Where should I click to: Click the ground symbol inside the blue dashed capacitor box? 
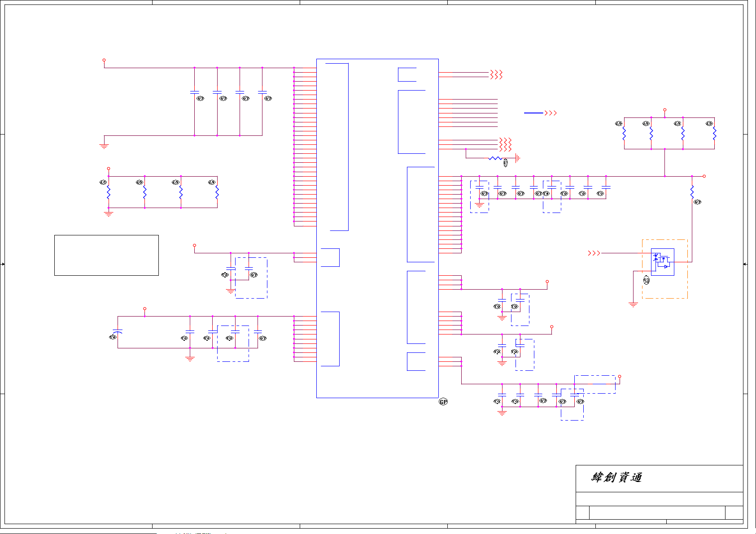click(x=480, y=205)
